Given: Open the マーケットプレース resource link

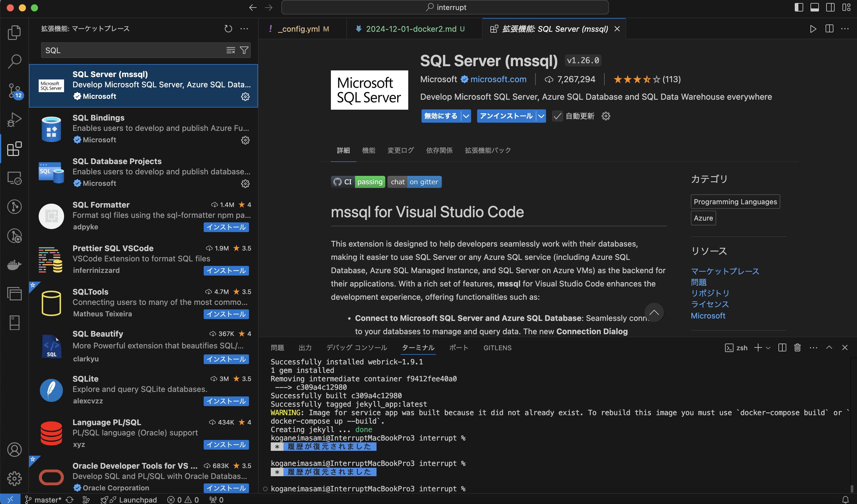Looking at the screenshot, I should click(725, 271).
